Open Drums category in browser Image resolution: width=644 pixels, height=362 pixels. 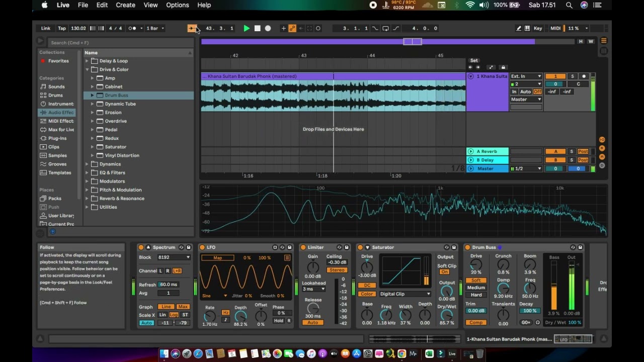pos(55,95)
